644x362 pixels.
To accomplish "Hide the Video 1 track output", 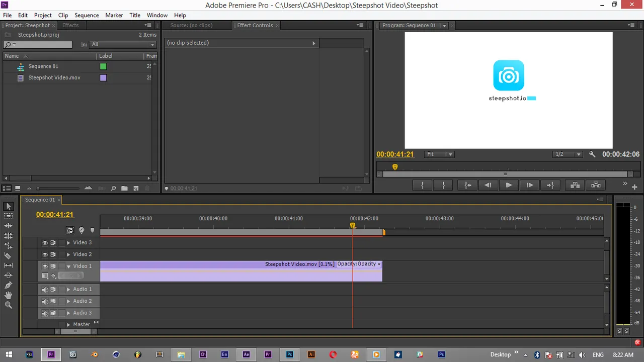I will pyautogui.click(x=45, y=266).
